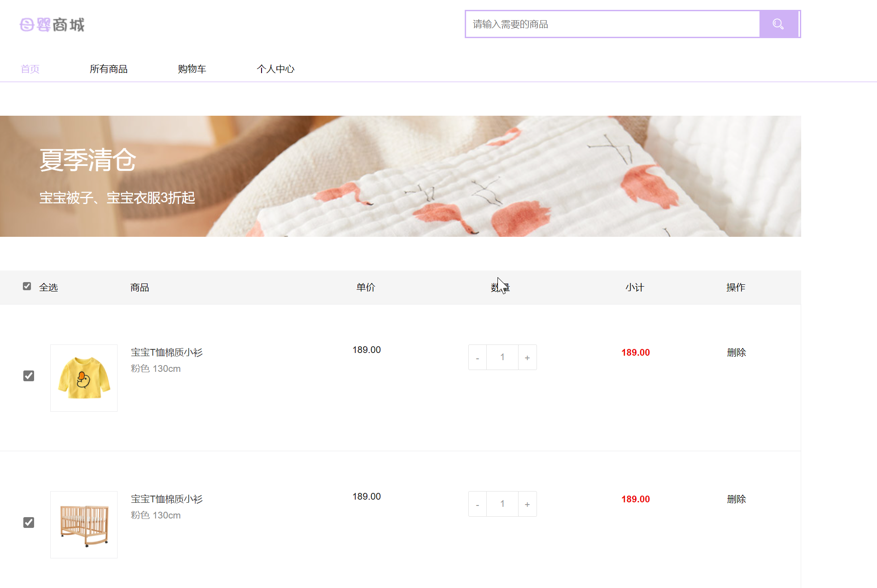
Task: Click the magnifier search icon button
Action: coord(778,24)
